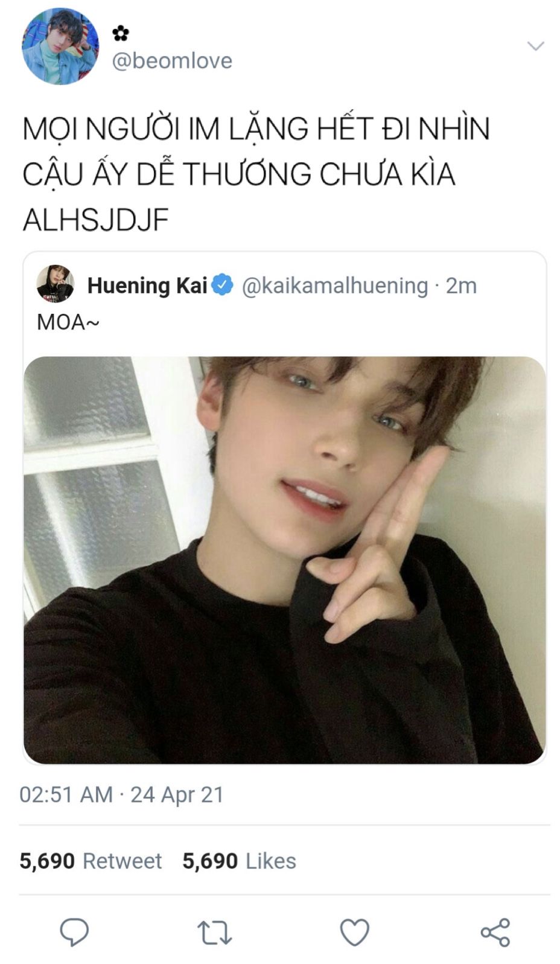Tap the 02:51 AM timestamp
This screenshot has width=560, height=964.
pyautogui.click(x=66, y=794)
